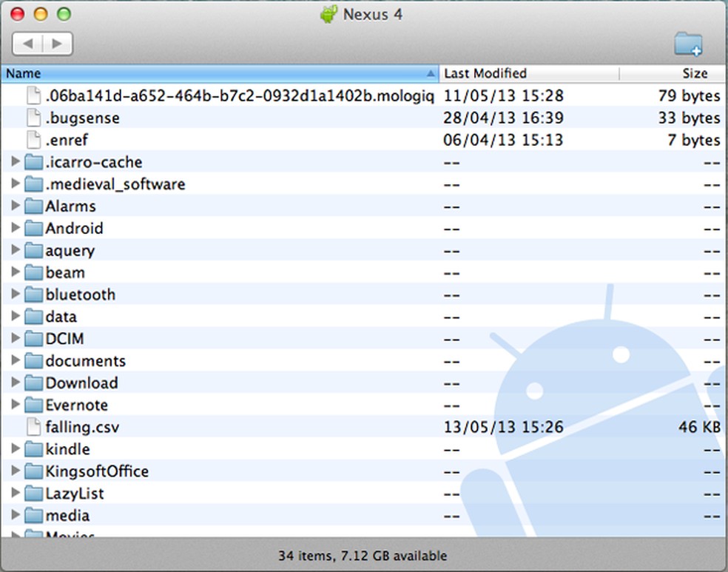Select the documents folder name

[x=85, y=361]
